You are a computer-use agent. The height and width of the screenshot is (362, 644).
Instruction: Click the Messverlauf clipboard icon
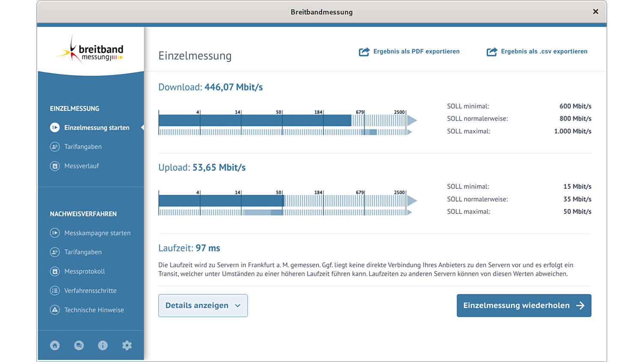[54, 166]
